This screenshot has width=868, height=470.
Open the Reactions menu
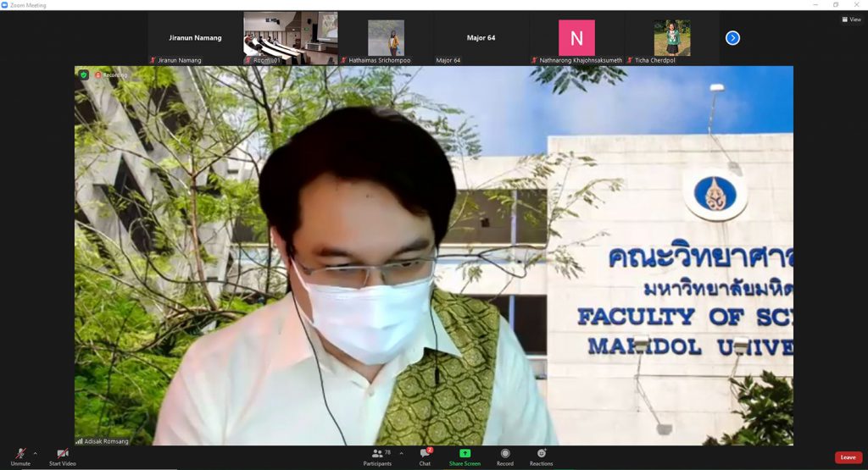[541, 456]
